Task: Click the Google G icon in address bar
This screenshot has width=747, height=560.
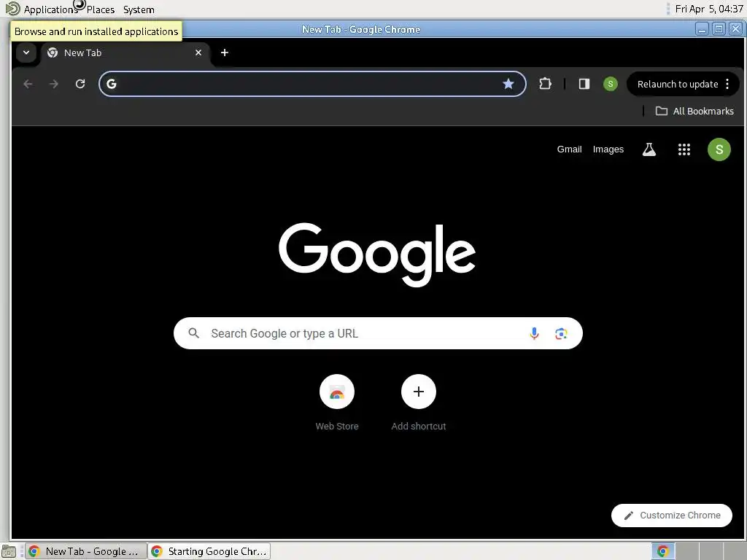Action: (112, 84)
